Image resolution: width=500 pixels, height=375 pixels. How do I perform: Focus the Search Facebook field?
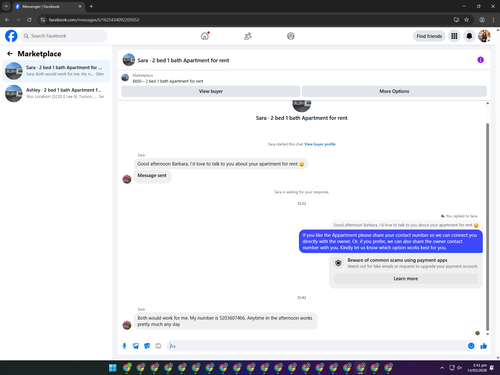[64, 36]
